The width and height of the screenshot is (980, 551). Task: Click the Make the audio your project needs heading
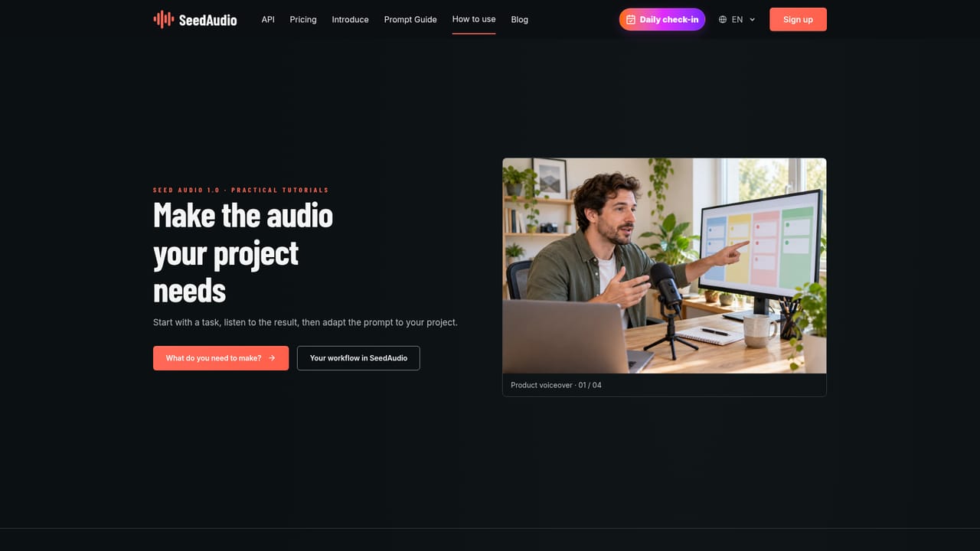pos(243,253)
